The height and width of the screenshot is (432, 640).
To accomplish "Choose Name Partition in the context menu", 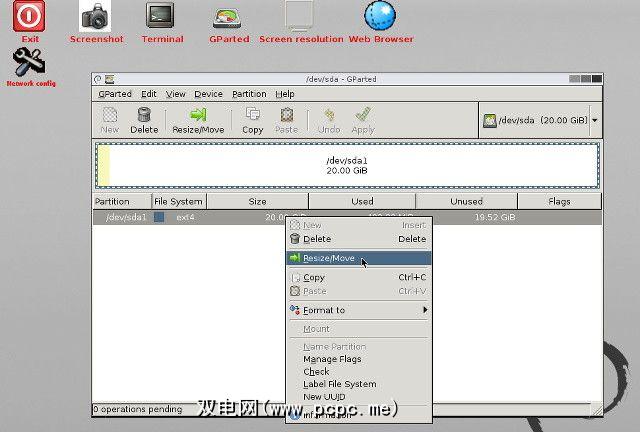I will (x=358, y=347).
